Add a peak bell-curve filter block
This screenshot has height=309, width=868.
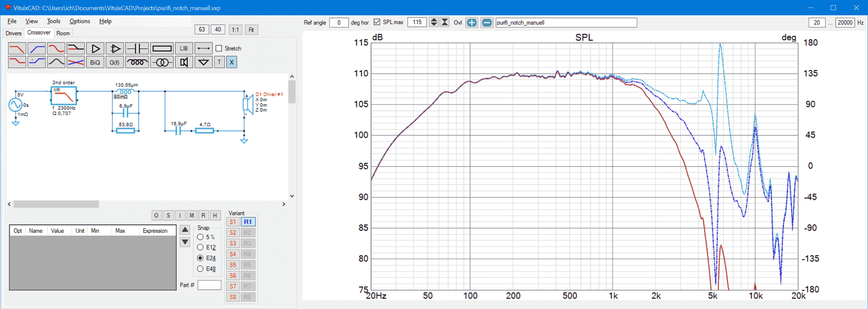click(x=56, y=62)
